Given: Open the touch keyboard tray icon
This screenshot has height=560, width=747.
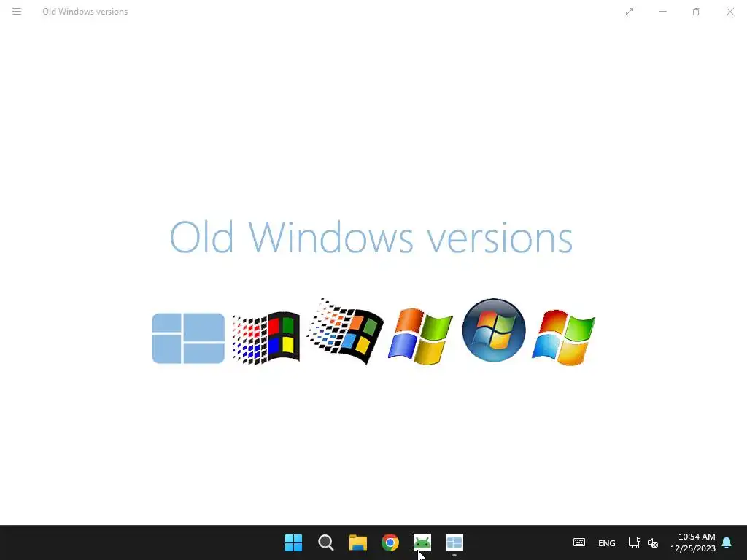Looking at the screenshot, I should click(x=579, y=542).
